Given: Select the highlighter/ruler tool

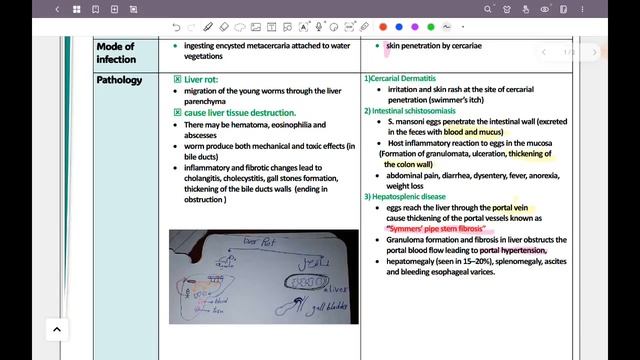Looking at the screenshot, I should [364, 27].
